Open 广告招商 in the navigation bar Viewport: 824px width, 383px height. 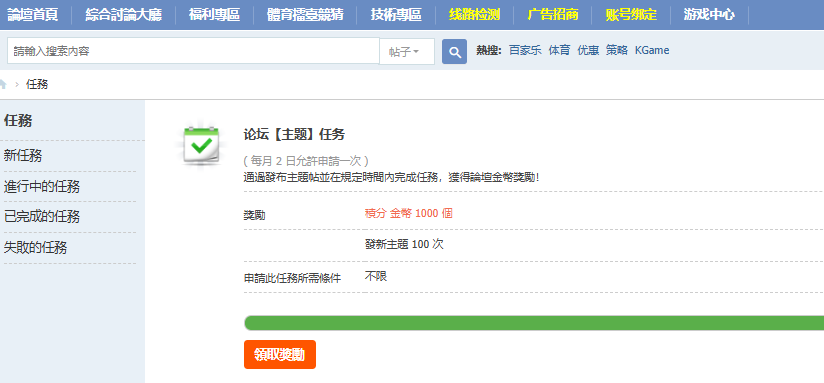click(x=552, y=15)
